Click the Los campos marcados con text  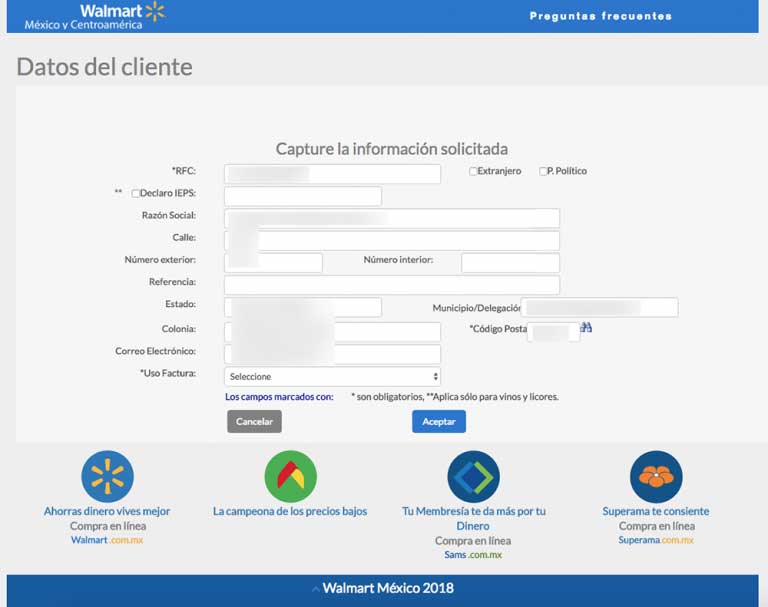click(x=279, y=397)
